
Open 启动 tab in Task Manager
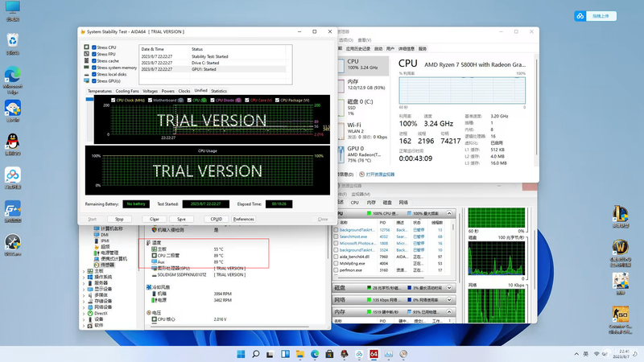coord(378,49)
